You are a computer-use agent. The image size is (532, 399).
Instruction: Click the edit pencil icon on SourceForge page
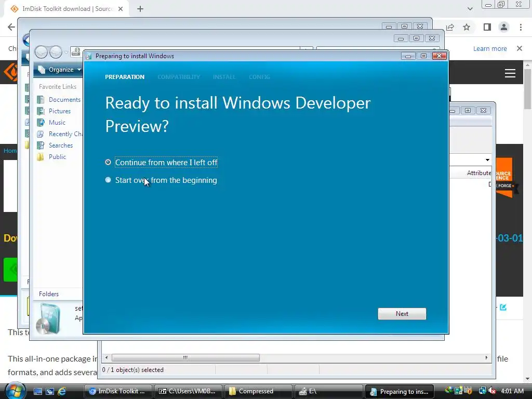(x=503, y=308)
